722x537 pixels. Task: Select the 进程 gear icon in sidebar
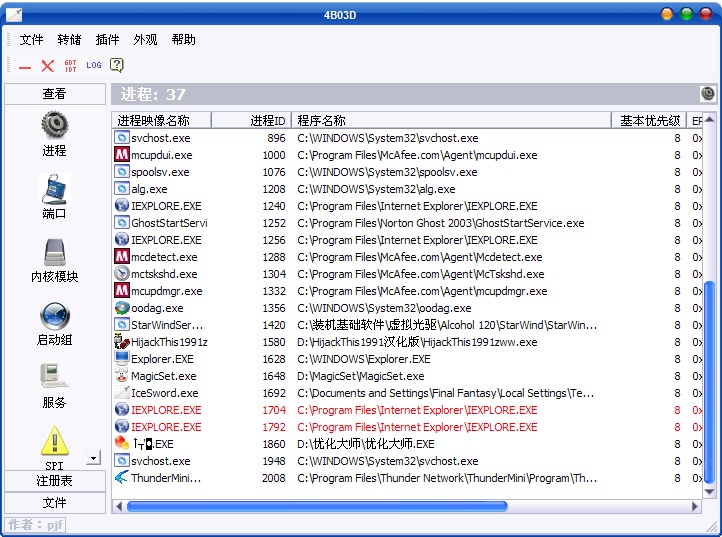[x=55, y=125]
